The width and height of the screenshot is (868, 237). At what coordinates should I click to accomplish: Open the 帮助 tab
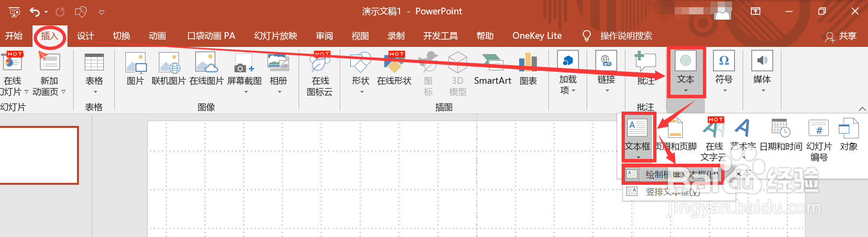485,36
